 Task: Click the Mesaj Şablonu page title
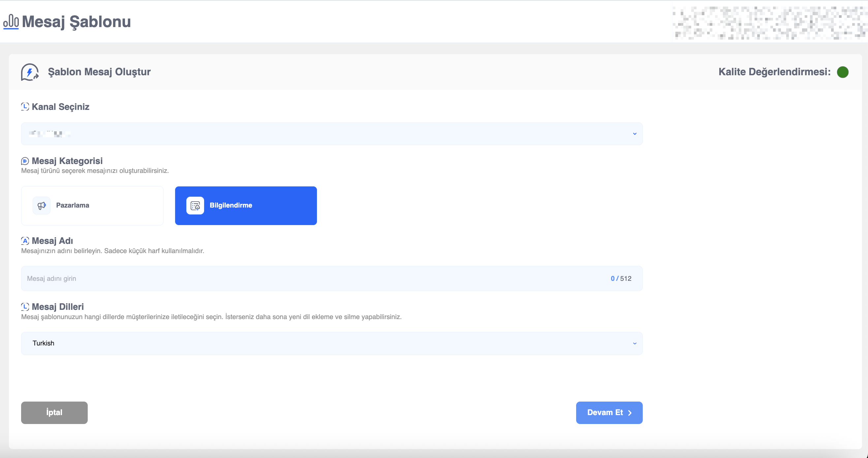[76, 22]
